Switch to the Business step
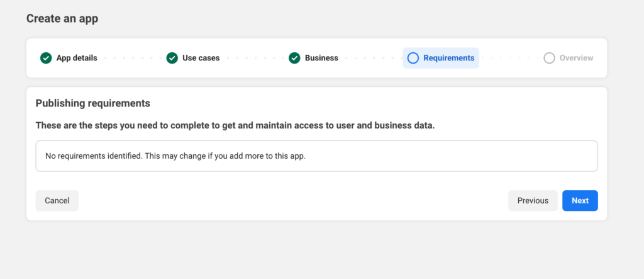 pos(321,58)
